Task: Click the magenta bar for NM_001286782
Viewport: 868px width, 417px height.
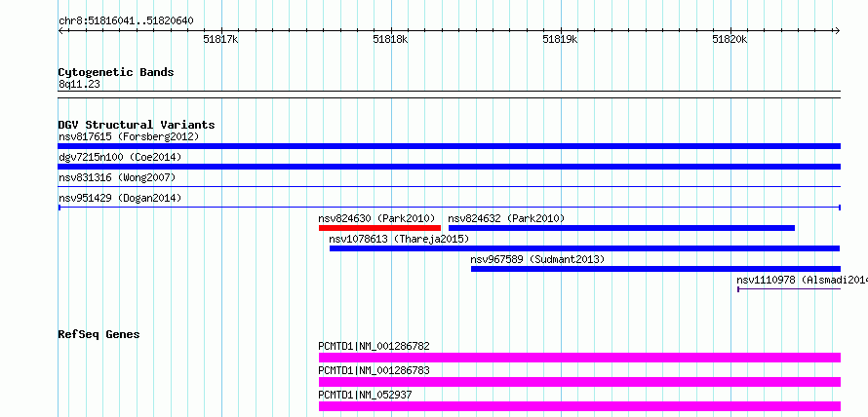Action: click(x=579, y=358)
